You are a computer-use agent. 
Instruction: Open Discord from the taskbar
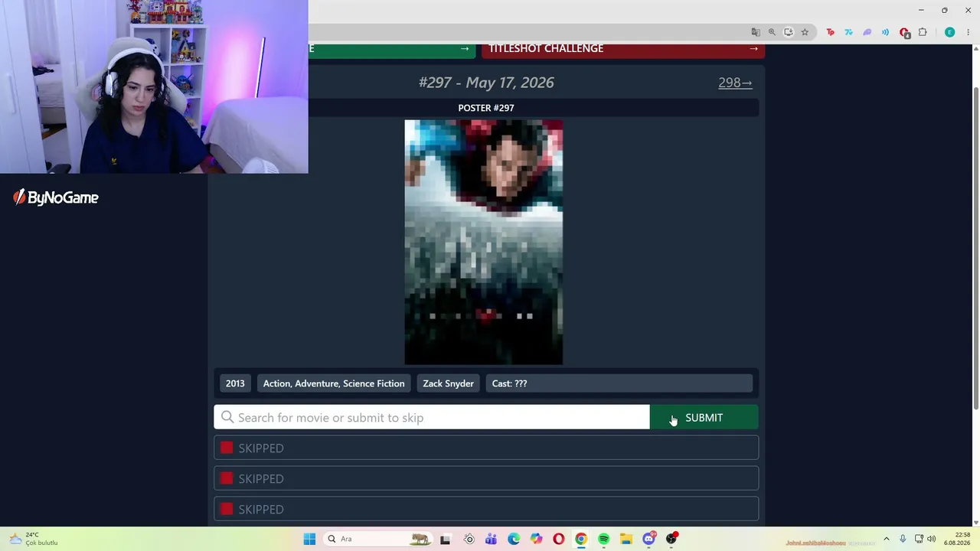[x=649, y=539]
